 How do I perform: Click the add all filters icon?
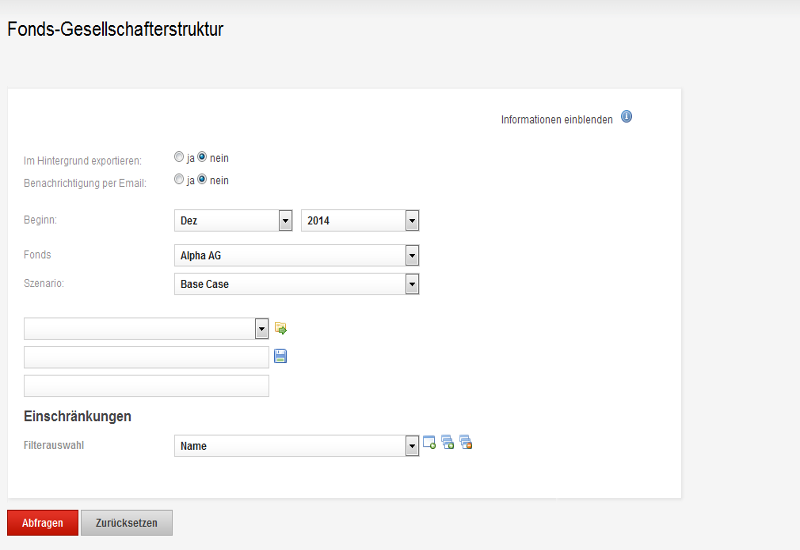pyautogui.click(x=447, y=442)
